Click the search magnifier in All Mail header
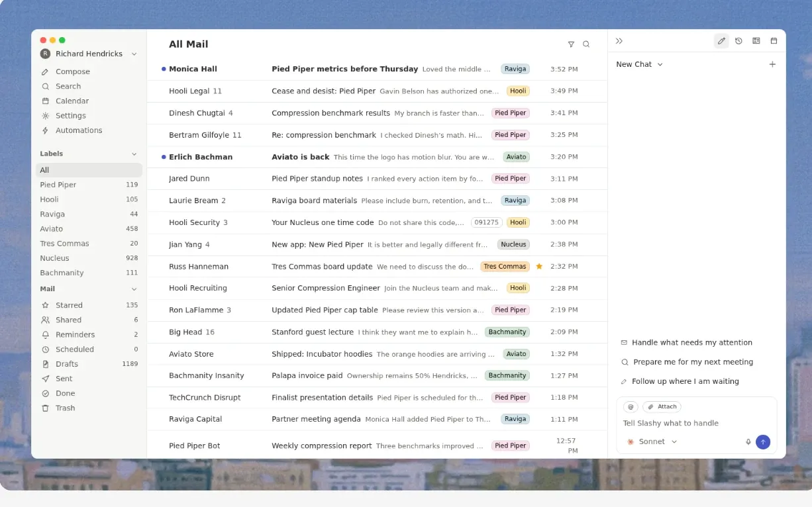The width and height of the screenshot is (812, 507). point(586,44)
